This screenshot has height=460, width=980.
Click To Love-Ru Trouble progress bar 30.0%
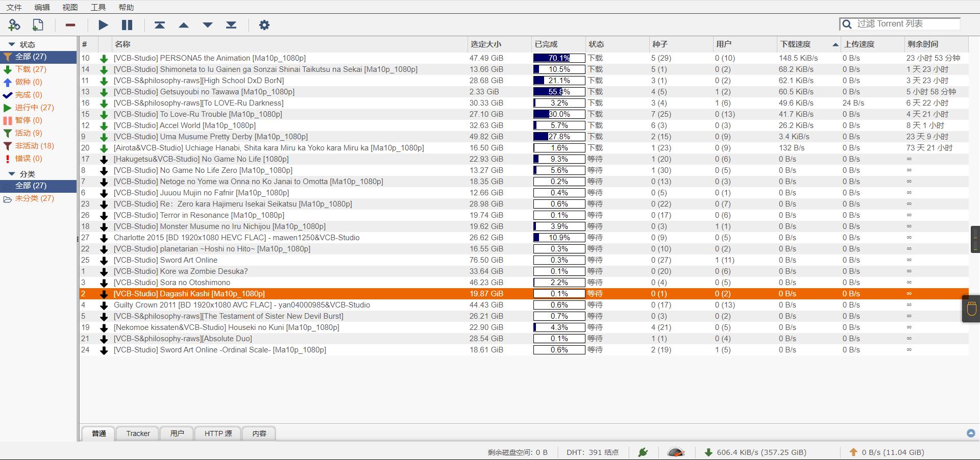coord(559,114)
